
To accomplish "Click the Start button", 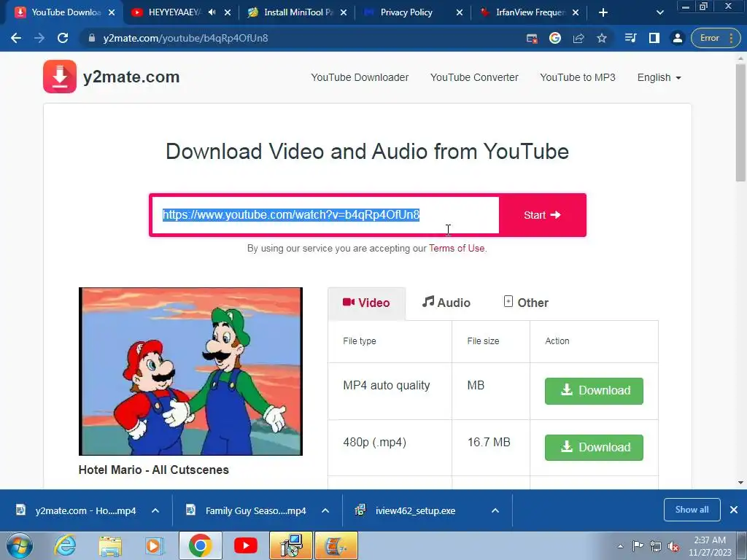I will pos(542,215).
